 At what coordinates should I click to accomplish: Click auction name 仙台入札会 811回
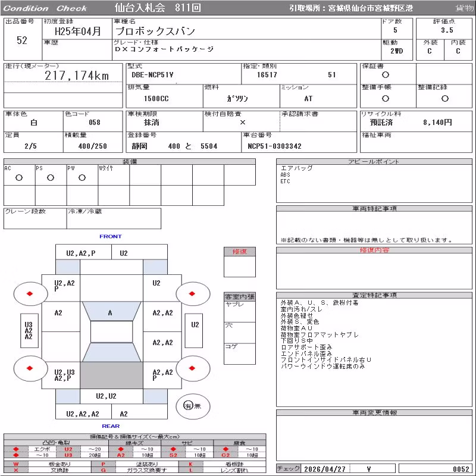tap(158, 8)
